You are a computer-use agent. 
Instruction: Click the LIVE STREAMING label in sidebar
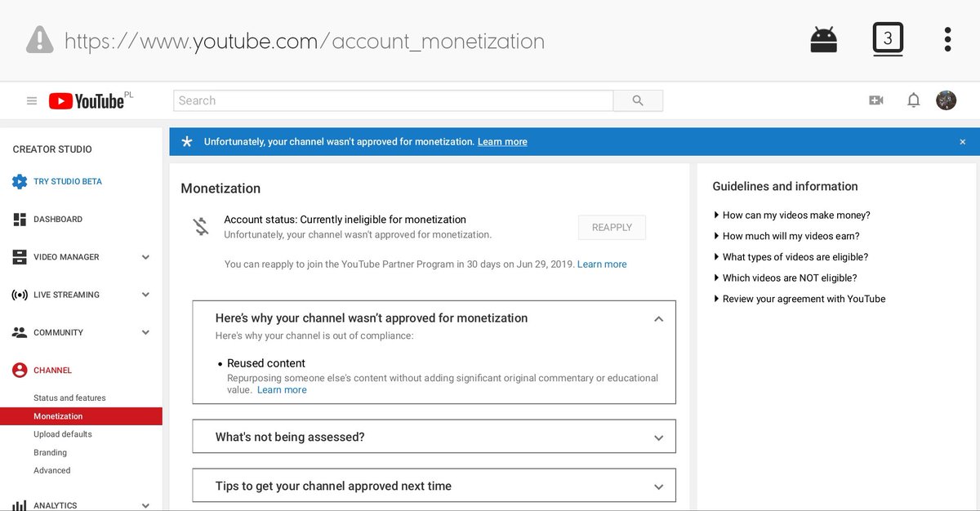tap(66, 295)
